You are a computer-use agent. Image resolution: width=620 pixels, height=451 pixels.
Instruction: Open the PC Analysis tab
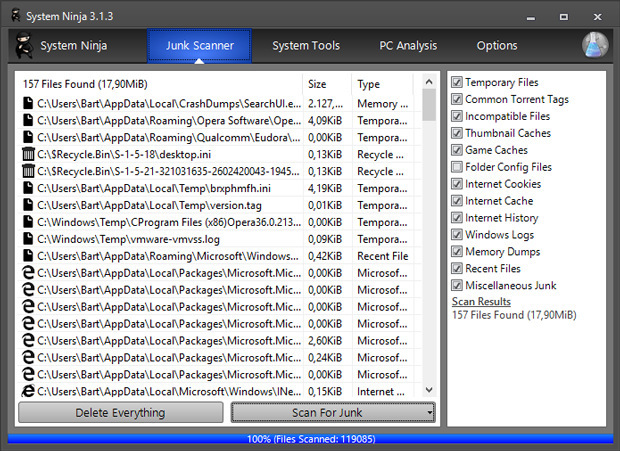pos(408,45)
